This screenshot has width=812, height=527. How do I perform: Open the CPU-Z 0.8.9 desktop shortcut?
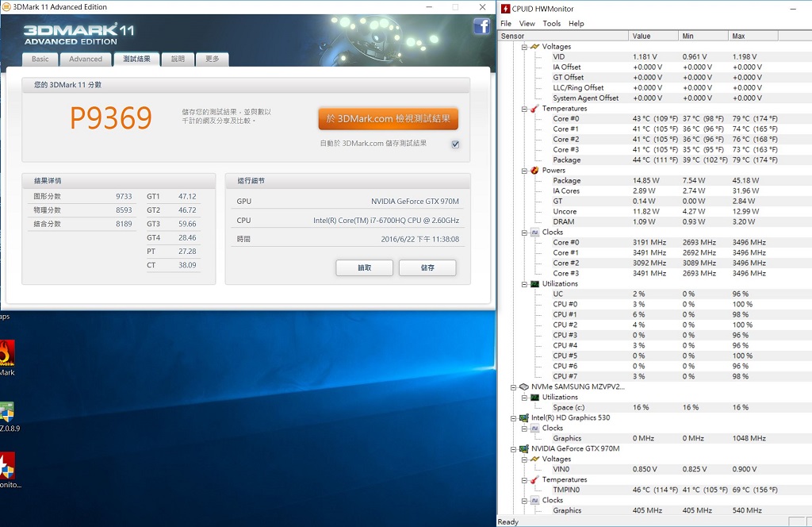[x=6, y=412]
